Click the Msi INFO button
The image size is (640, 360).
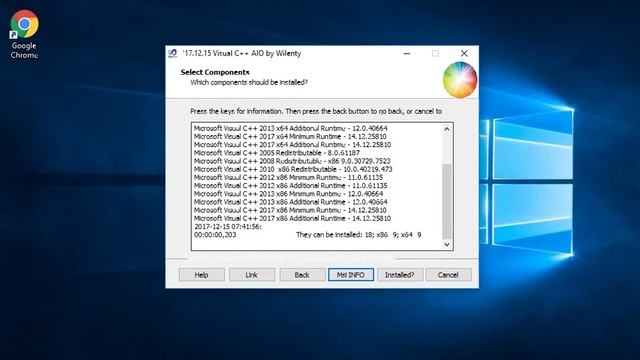[351, 275]
